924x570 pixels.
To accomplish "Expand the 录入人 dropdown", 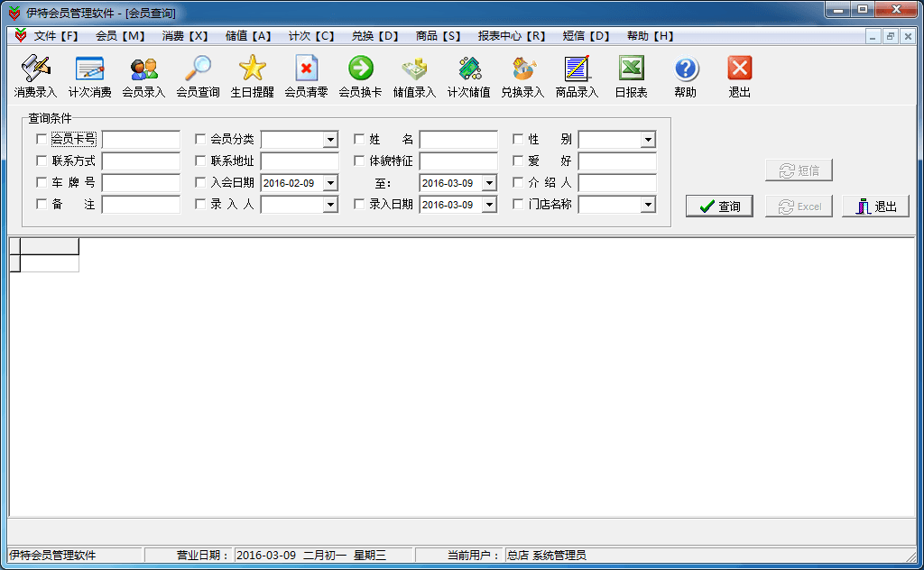I will click(x=330, y=205).
